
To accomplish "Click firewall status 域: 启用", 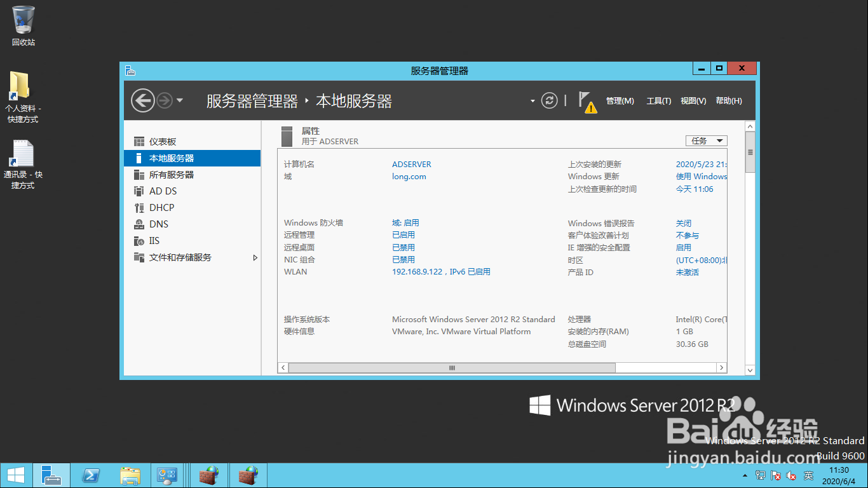I will coord(405,223).
